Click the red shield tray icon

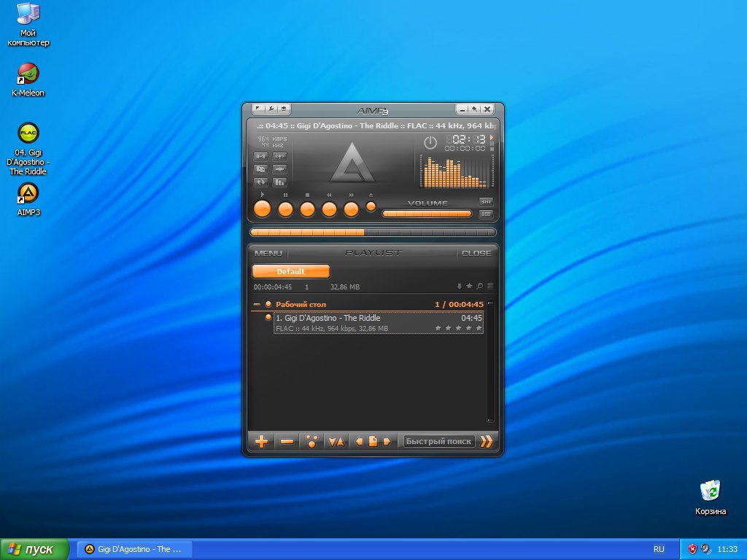coord(693,549)
